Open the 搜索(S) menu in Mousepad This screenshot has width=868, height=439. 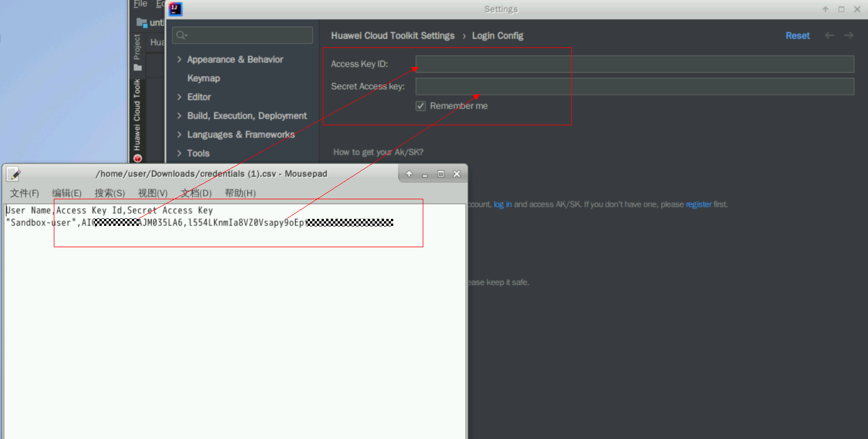click(109, 193)
